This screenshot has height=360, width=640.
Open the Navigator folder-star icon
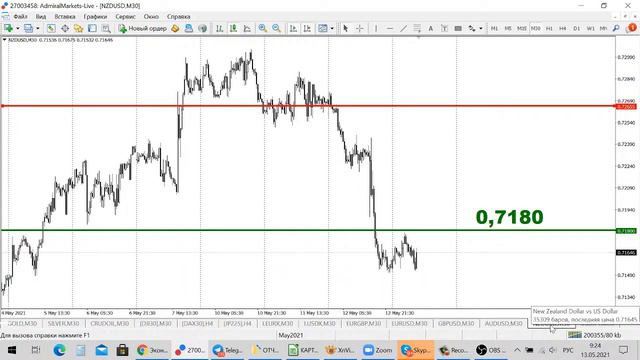[x=78, y=28]
